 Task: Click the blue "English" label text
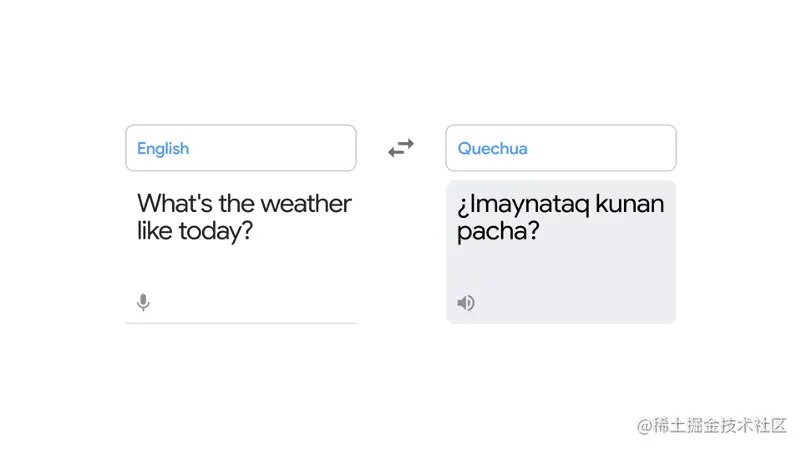coord(163,148)
